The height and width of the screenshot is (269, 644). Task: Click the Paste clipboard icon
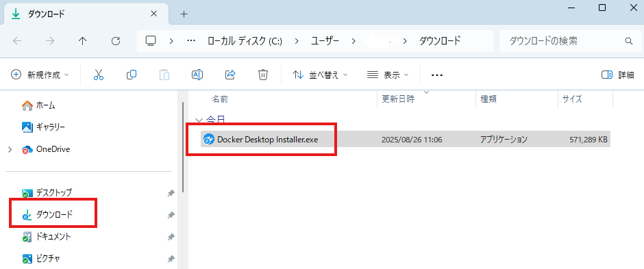click(164, 75)
